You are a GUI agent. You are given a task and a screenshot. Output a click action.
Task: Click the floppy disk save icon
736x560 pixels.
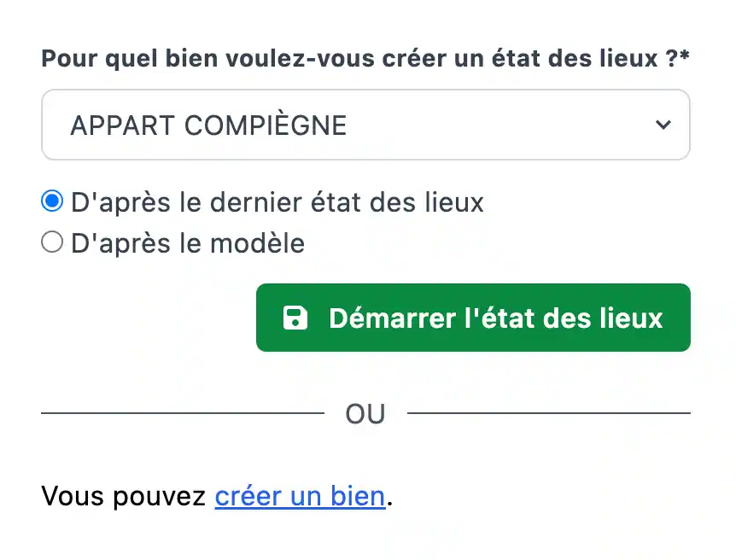pyautogui.click(x=295, y=318)
